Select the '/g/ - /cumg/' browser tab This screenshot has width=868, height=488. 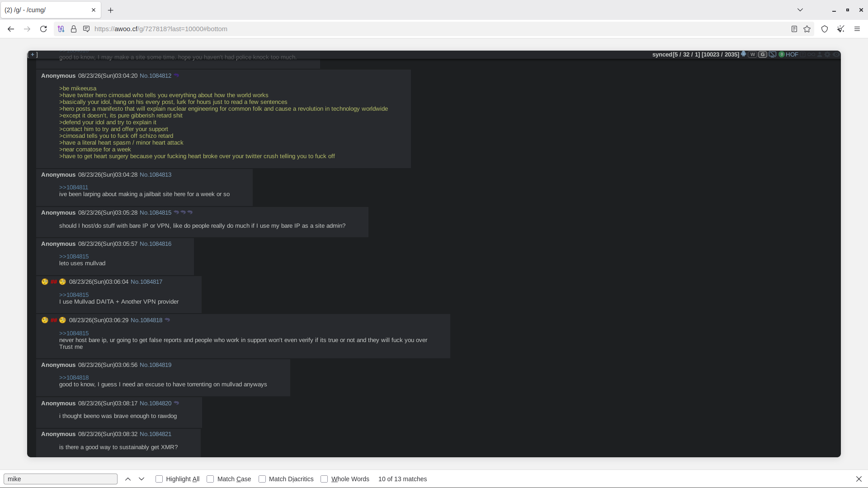51,10
